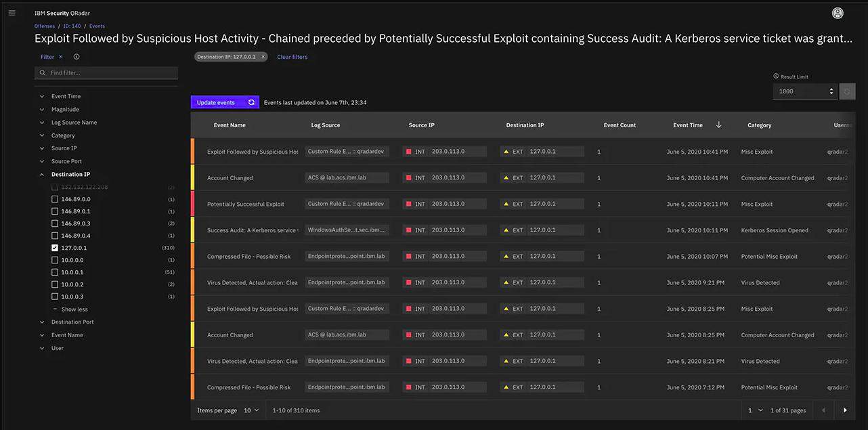The height and width of the screenshot is (430, 868).
Task: Click the June 5, 2020 7:12 PM time
Action: tap(696, 387)
